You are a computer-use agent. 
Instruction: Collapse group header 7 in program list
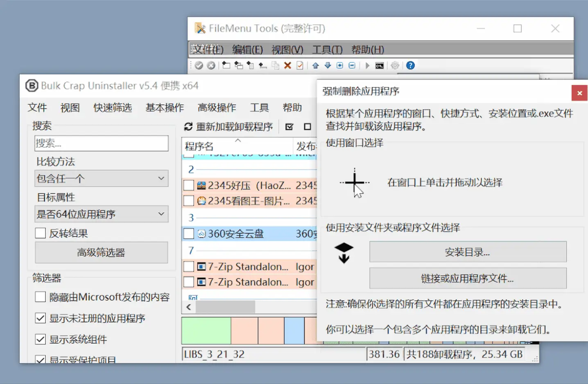[191, 250]
